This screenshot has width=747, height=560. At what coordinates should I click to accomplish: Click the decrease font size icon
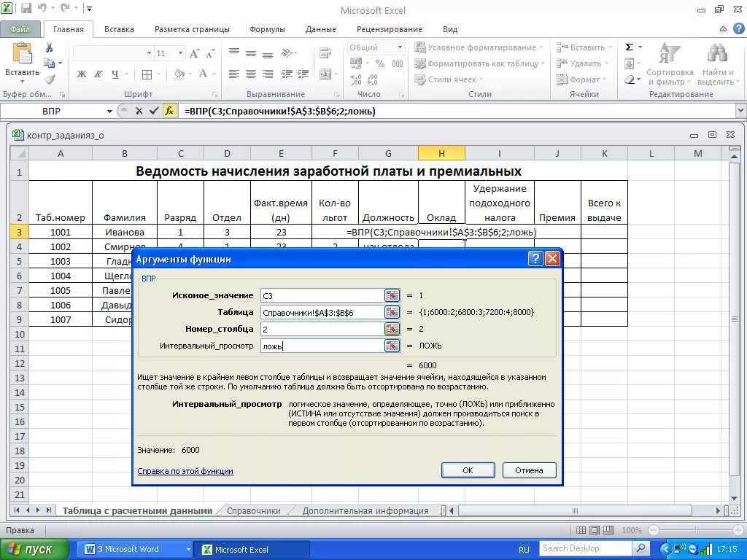(x=210, y=53)
